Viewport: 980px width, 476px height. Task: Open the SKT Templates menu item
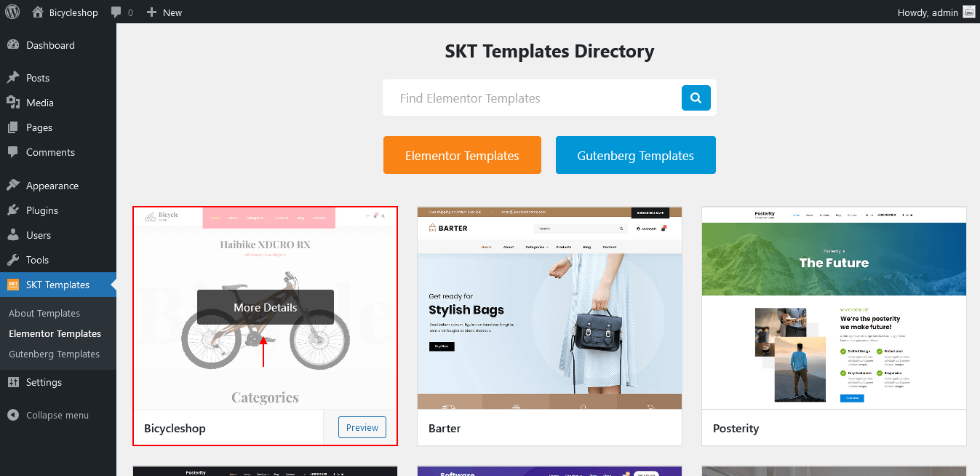click(58, 285)
